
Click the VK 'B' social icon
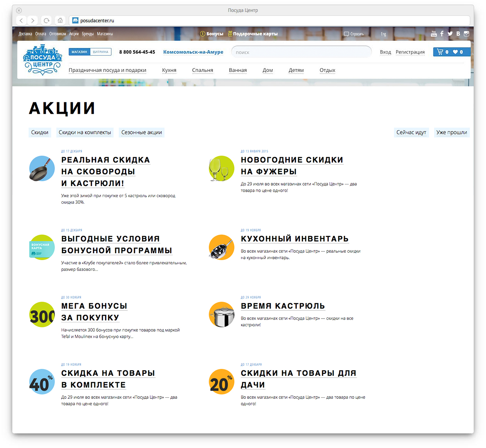(458, 34)
